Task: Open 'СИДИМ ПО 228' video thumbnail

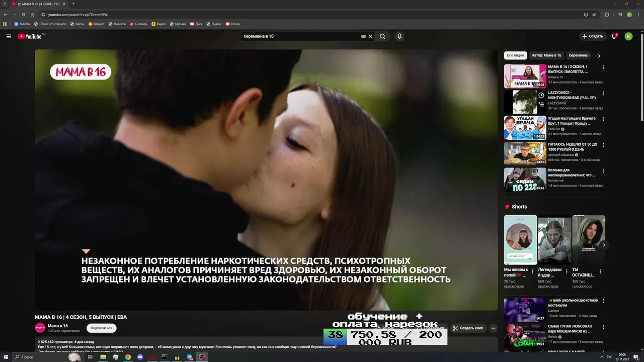Action: click(525, 179)
